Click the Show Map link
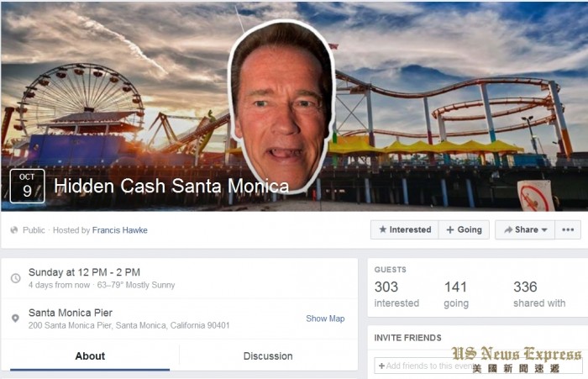The image size is (588, 379). click(x=325, y=318)
